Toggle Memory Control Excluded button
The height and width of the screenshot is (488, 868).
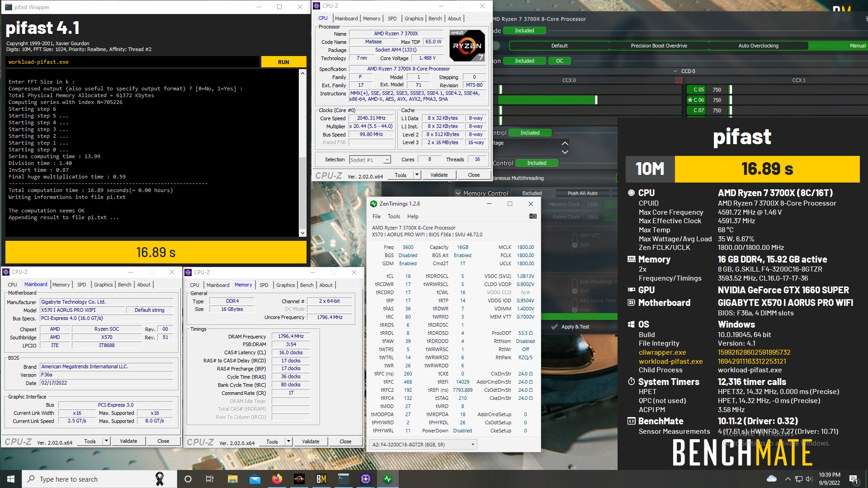tap(532, 193)
